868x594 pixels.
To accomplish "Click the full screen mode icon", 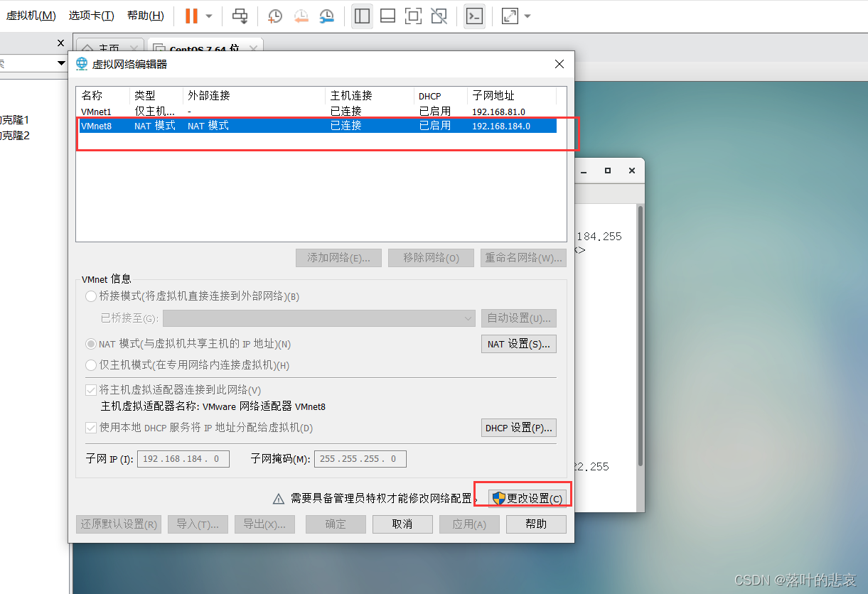I will 413,16.
